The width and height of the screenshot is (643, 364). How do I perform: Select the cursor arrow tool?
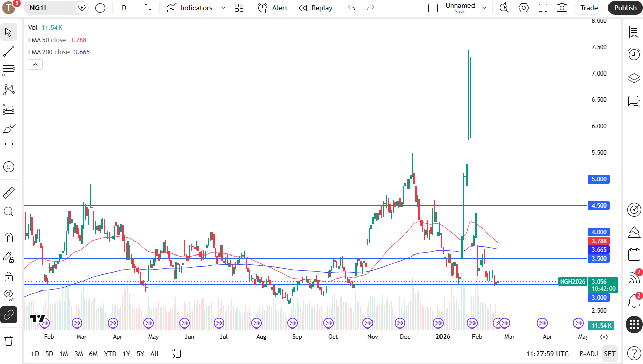(9, 32)
